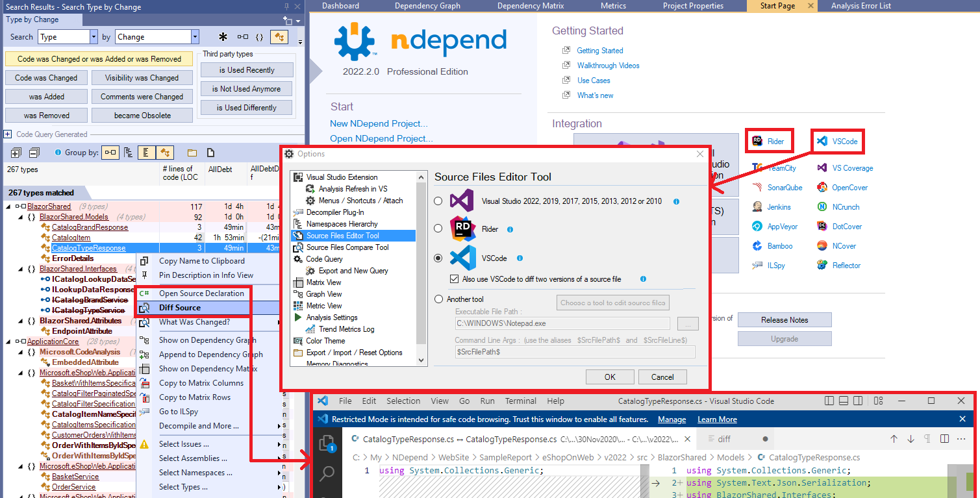Click the blue info icon beside Group by
The width and height of the screenshot is (980, 498).
[x=58, y=153]
